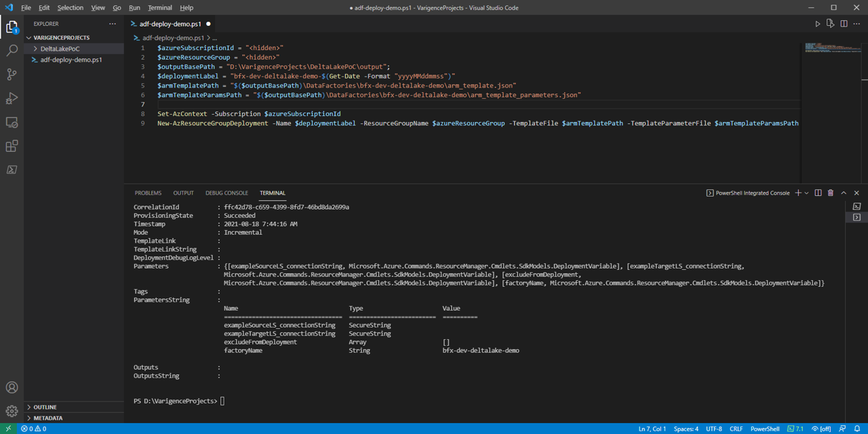This screenshot has height=434, width=868.
Task: Open the Extensions view
Action: pyautogui.click(x=12, y=146)
